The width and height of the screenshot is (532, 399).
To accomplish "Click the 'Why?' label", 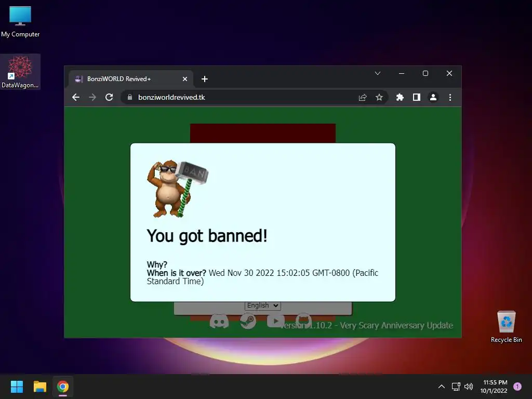I will [157, 264].
